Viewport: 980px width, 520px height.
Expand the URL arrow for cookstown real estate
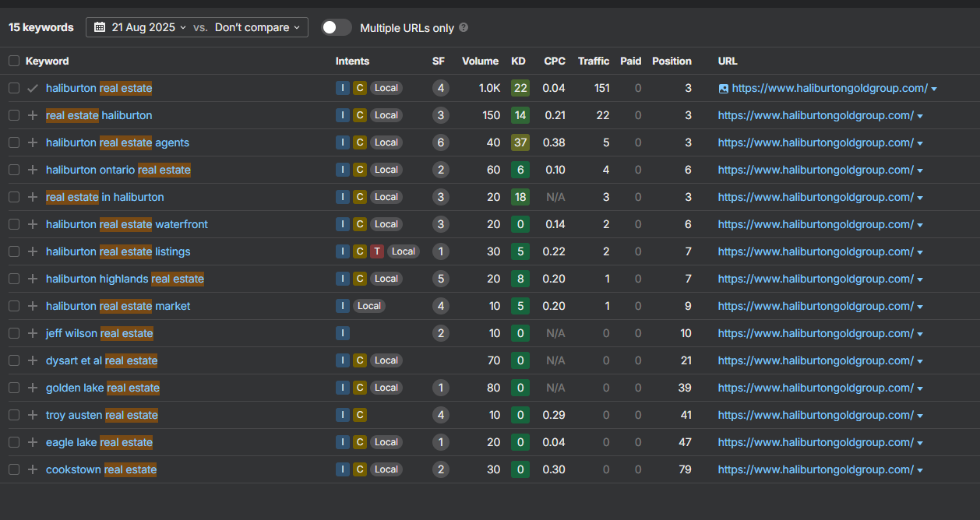pyautogui.click(x=920, y=470)
